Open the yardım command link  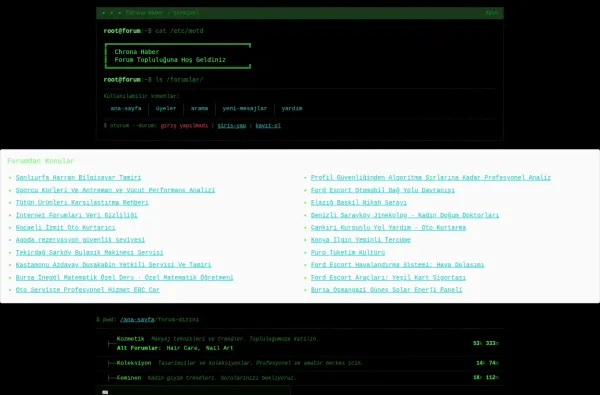(292, 108)
